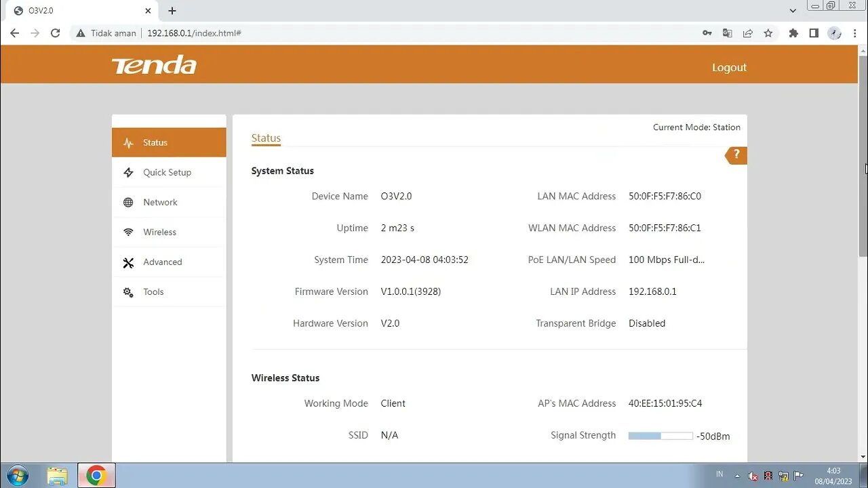
Task: Click the -50dBm signal value
Action: [x=713, y=436]
